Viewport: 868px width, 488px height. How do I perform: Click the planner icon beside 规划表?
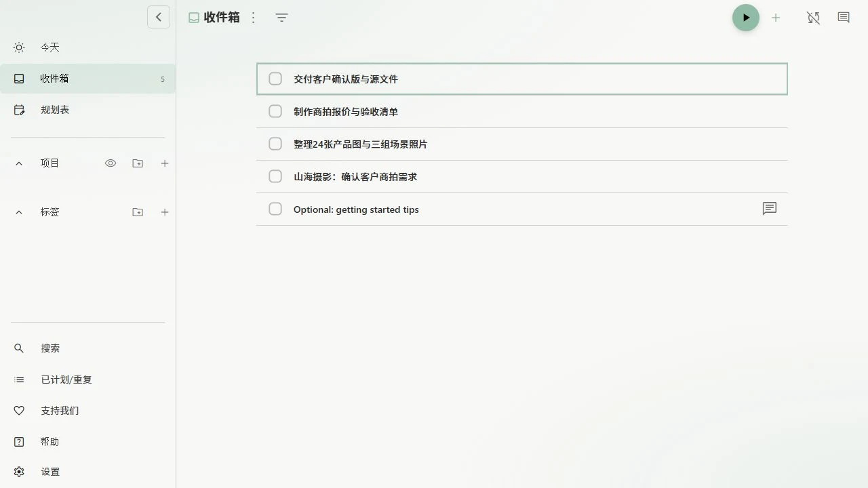19,110
